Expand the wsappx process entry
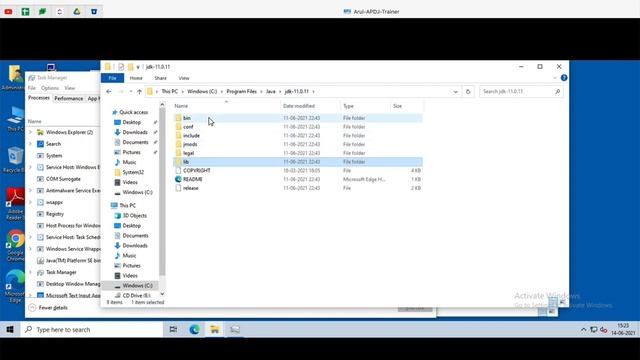 (30, 202)
